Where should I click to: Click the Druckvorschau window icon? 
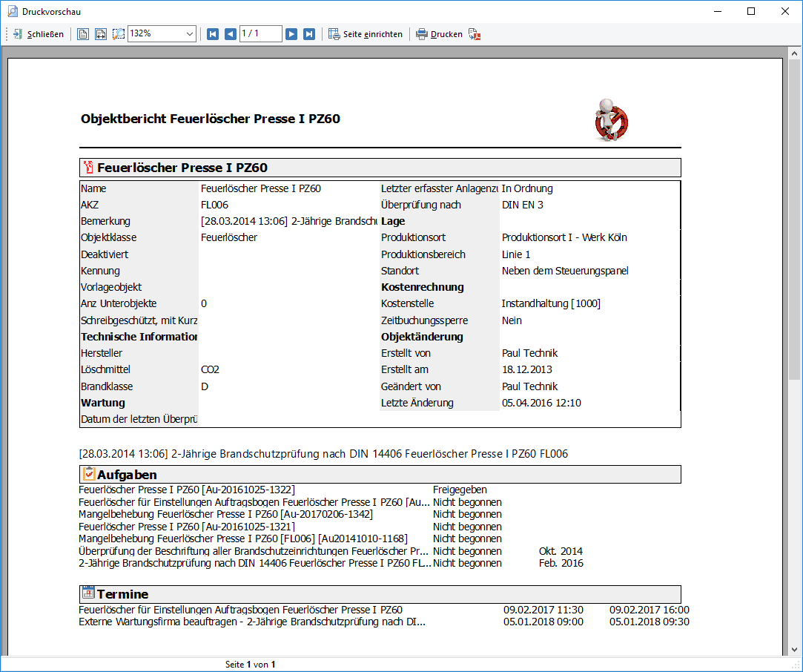(x=13, y=11)
